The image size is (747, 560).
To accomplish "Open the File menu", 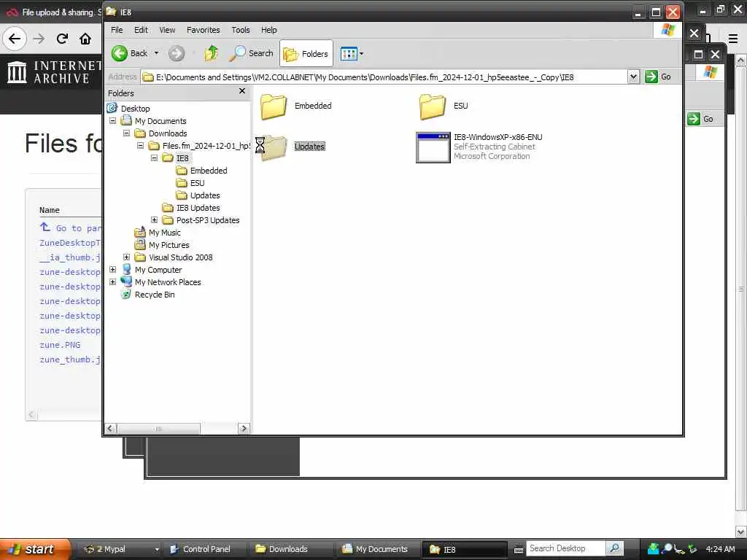I will tap(117, 30).
